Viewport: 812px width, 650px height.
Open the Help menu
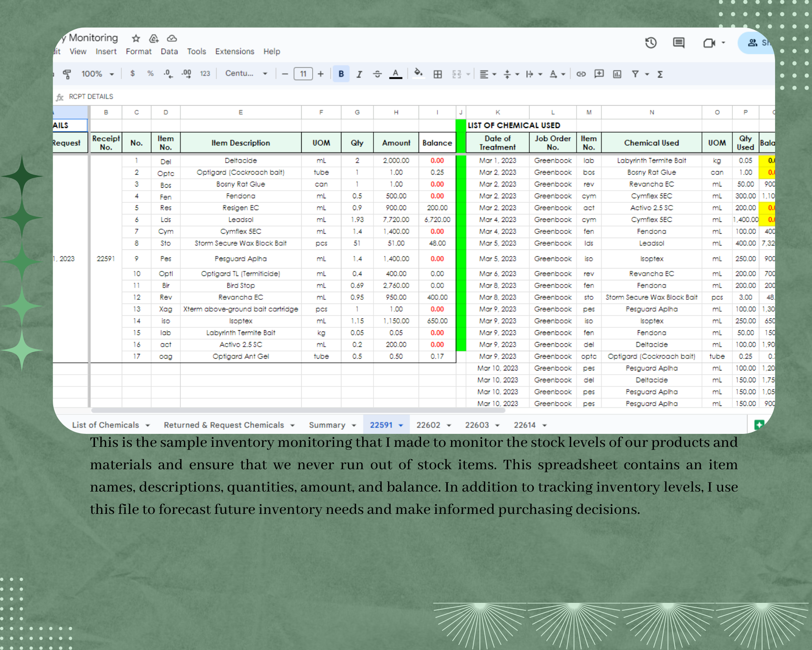272,52
